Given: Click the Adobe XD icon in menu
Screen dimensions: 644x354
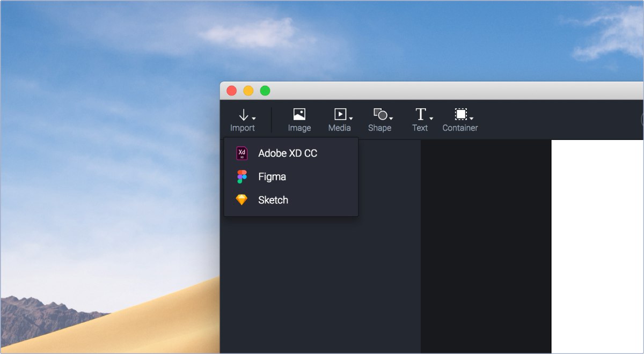Looking at the screenshot, I should pos(242,153).
